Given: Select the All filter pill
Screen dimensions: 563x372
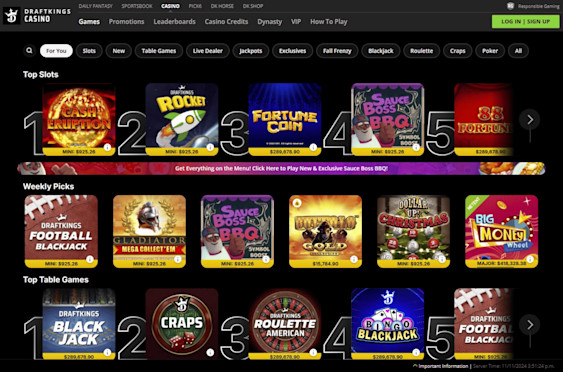Looking at the screenshot, I should click(518, 51).
